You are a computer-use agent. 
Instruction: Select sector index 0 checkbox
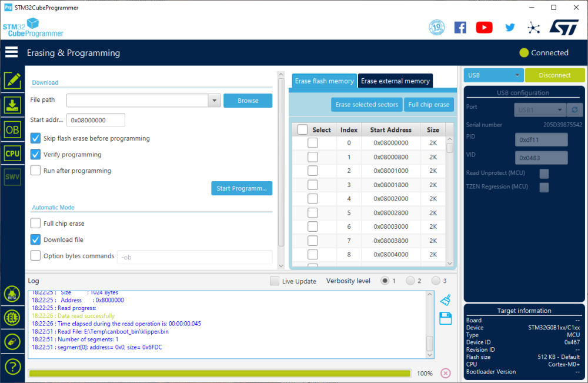tap(313, 142)
